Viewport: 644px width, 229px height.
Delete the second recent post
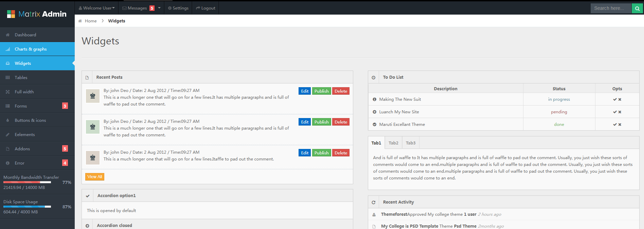(x=340, y=122)
